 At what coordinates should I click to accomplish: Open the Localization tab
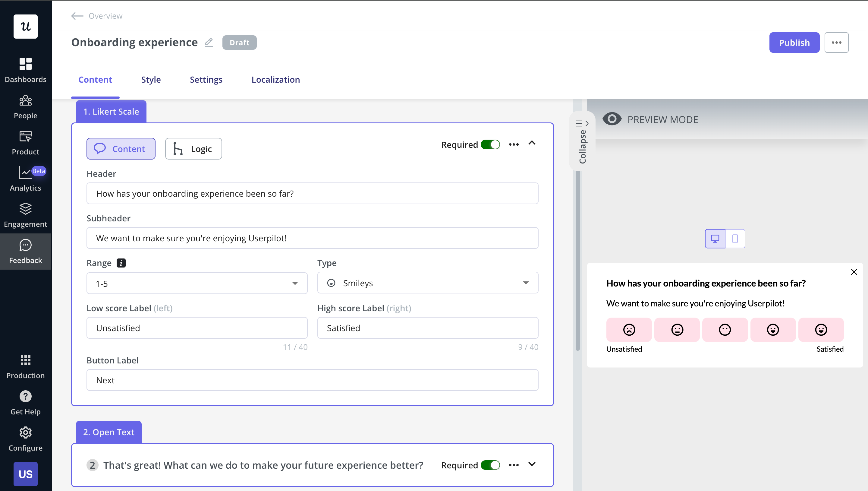click(x=275, y=80)
